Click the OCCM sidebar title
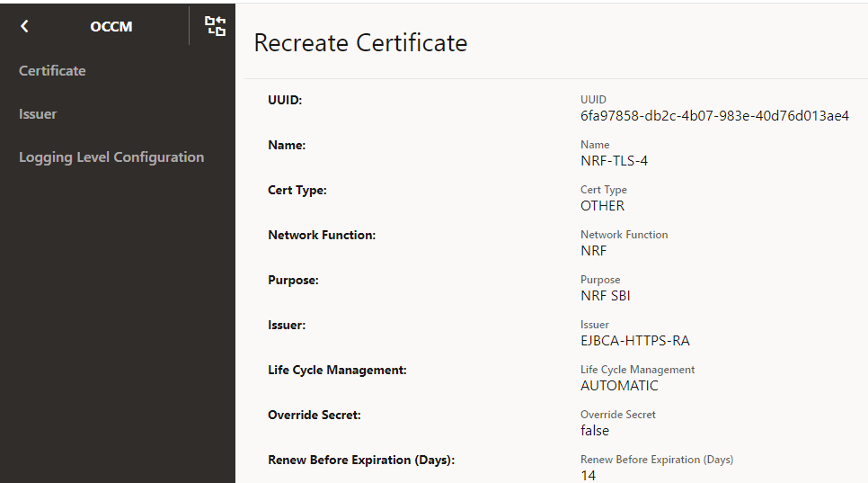Image resolution: width=868 pixels, height=483 pixels. 111,27
